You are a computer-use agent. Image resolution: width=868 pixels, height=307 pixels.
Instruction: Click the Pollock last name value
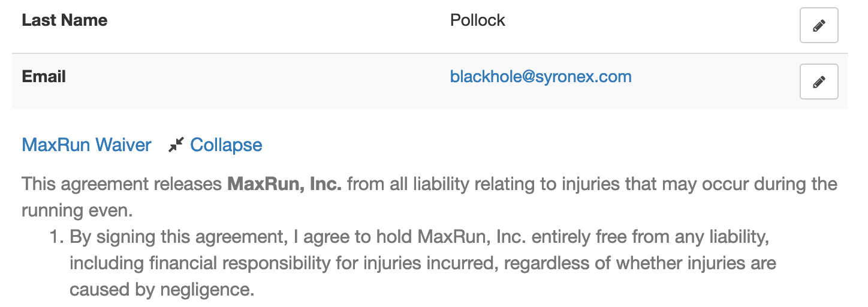pyautogui.click(x=478, y=20)
